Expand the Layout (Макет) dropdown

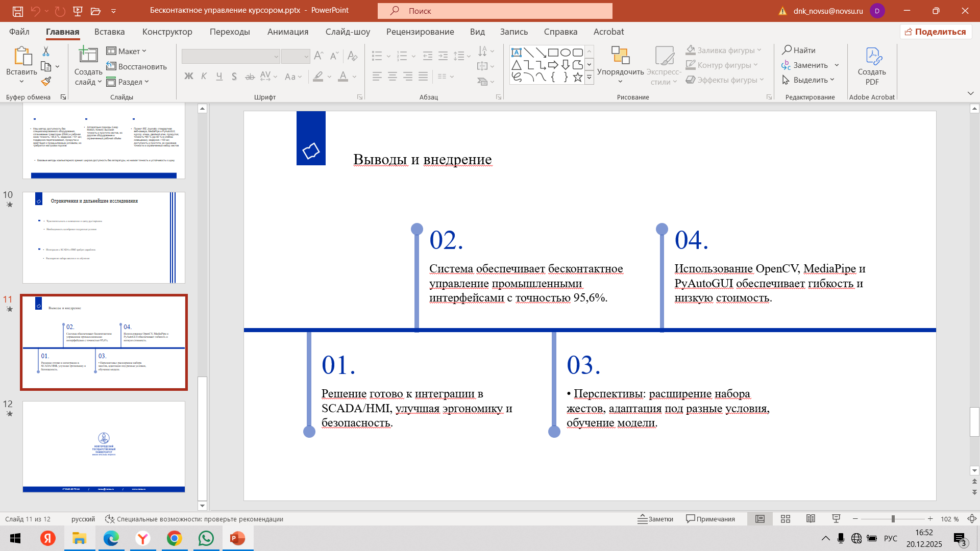point(127,51)
